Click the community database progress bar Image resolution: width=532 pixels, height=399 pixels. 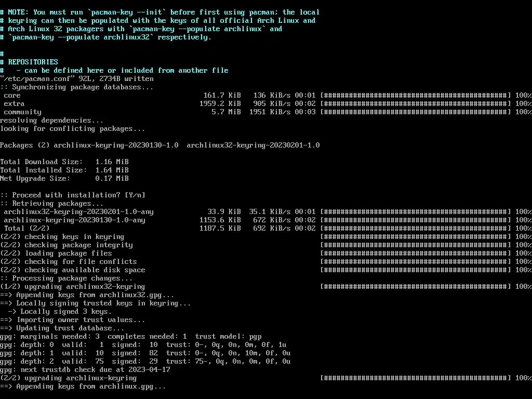[416, 112]
